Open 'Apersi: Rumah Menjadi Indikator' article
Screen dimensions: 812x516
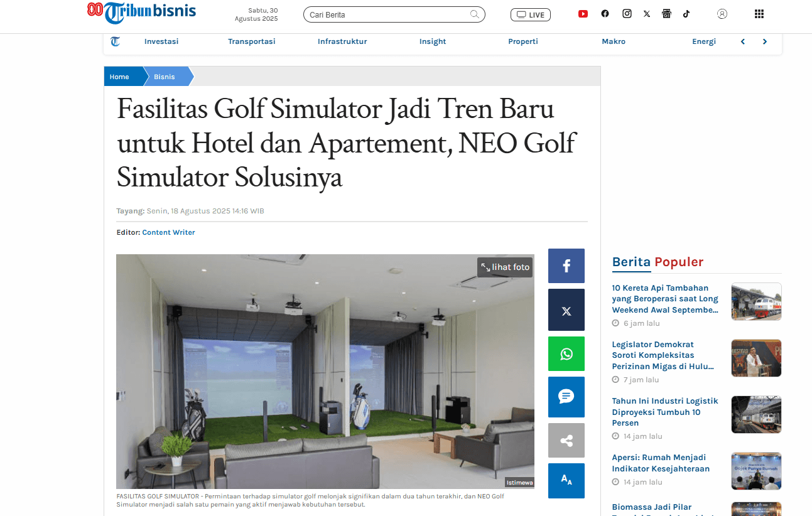[x=661, y=463]
